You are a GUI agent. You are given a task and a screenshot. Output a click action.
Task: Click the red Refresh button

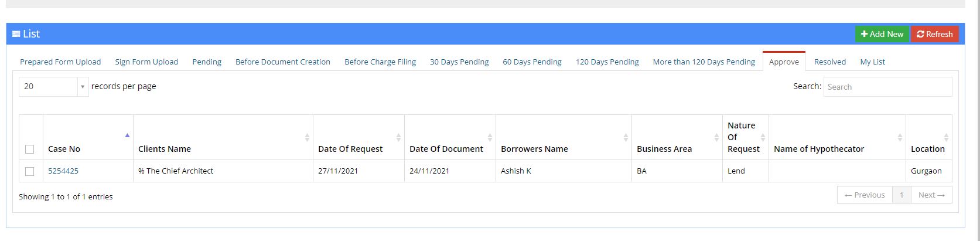point(934,34)
